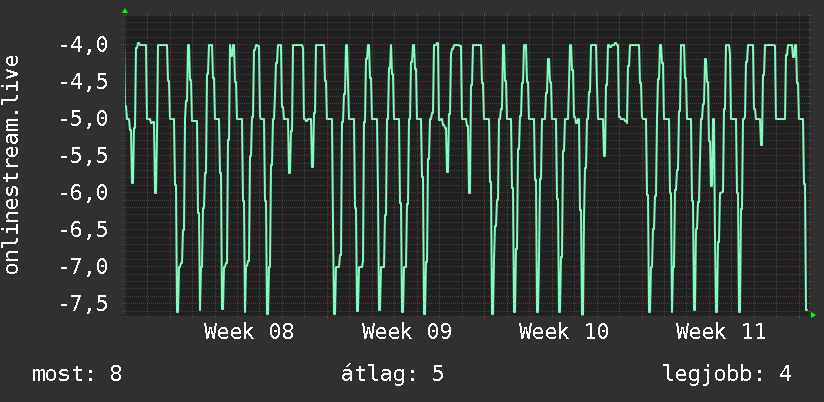Click the -7,0 y-axis value

point(84,266)
